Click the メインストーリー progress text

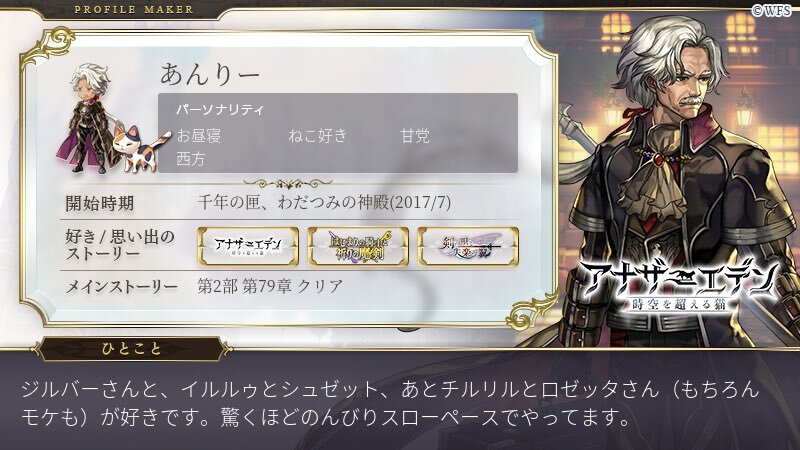[270, 286]
